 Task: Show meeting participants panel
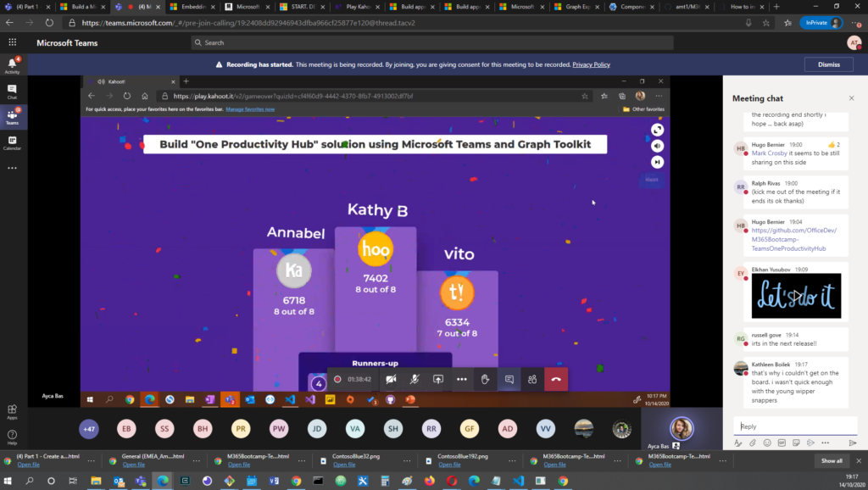[x=531, y=379]
